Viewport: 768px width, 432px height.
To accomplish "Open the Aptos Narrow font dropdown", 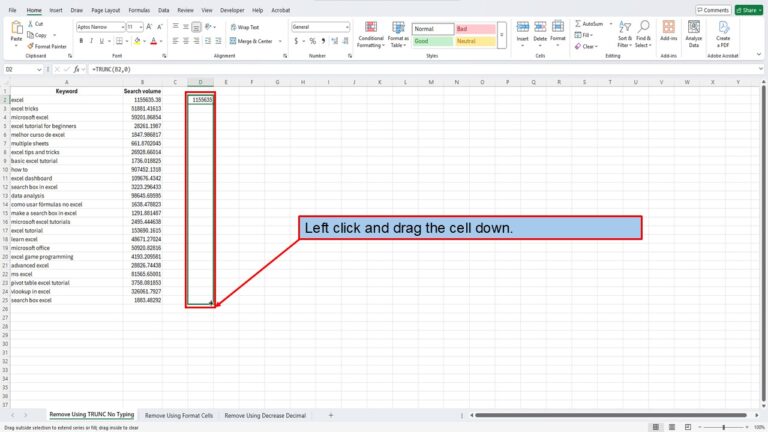I will (122, 27).
